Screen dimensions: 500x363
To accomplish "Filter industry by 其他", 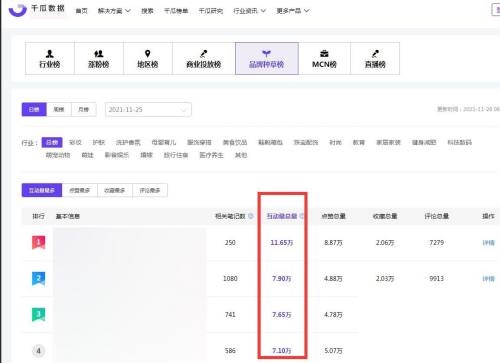I will tap(241, 155).
